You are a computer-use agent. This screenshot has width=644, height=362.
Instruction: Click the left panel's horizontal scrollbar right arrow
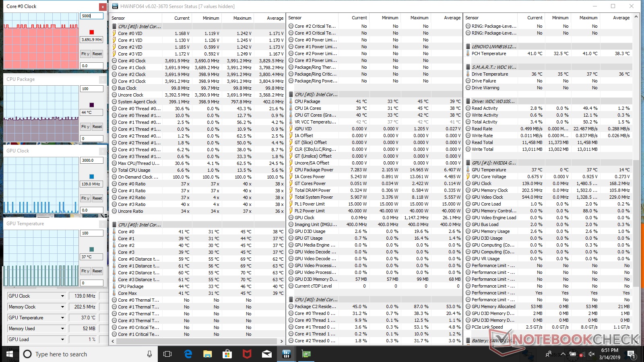(281, 341)
